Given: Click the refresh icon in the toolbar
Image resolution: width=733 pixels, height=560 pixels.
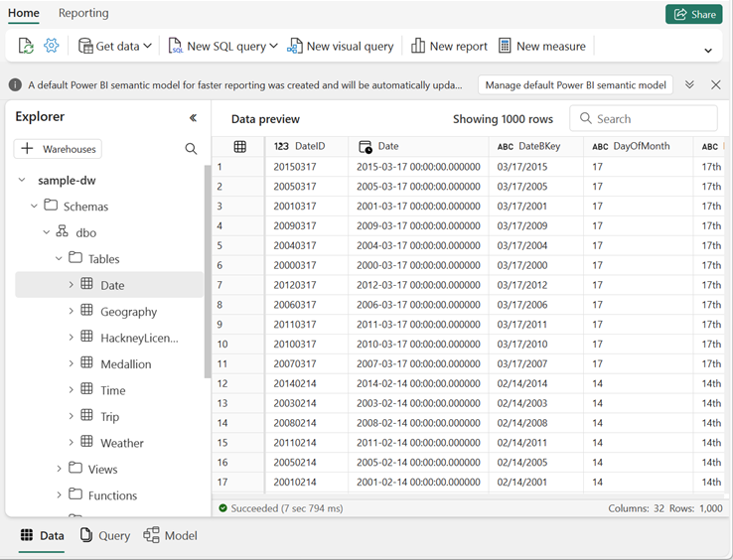Looking at the screenshot, I should coord(26,46).
